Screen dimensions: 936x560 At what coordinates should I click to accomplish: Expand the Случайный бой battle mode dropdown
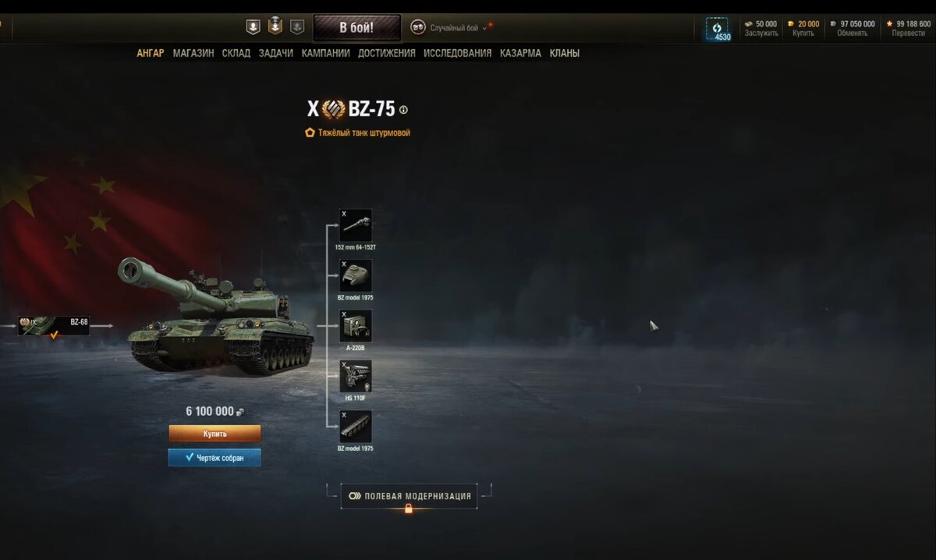coord(459,28)
